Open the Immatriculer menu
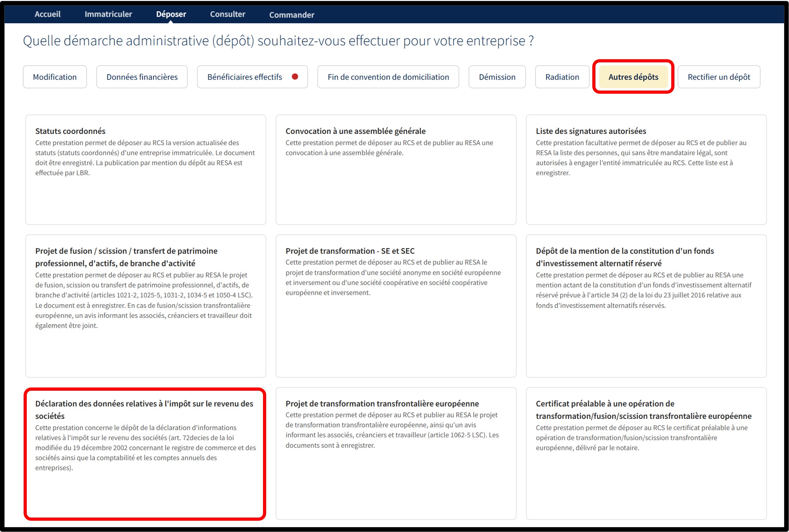789x532 pixels. click(108, 14)
